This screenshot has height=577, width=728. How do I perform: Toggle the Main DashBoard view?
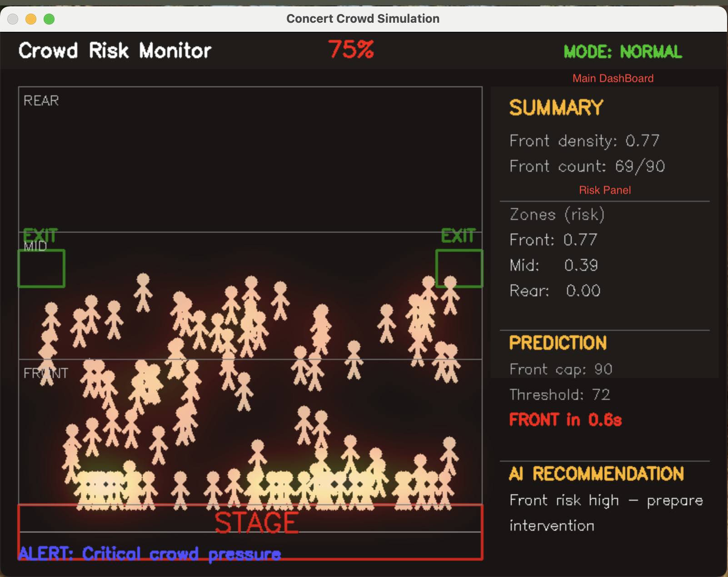tap(613, 78)
